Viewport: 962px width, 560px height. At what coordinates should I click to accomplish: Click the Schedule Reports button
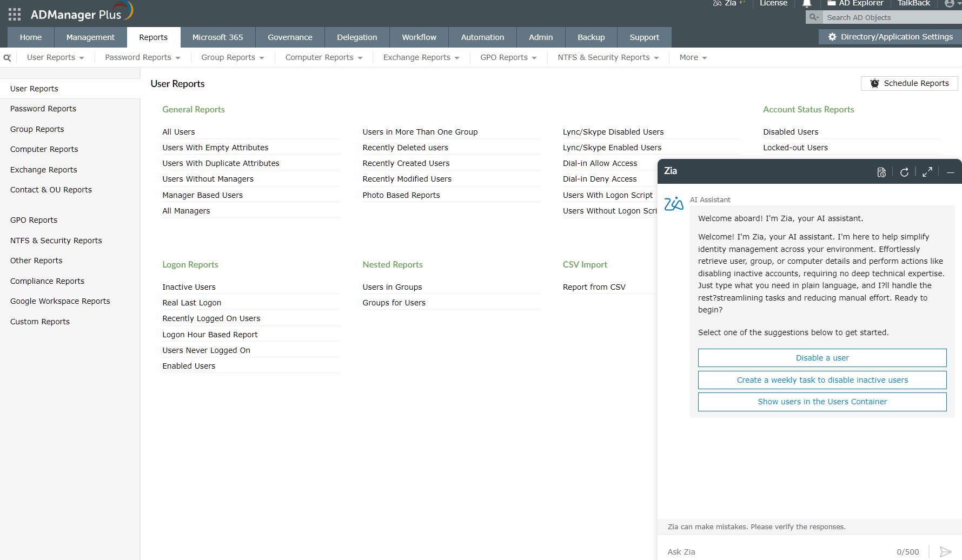[x=910, y=83]
